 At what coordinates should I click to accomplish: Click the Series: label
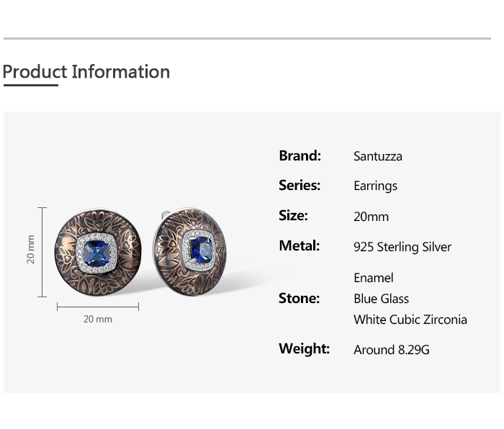[x=300, y=186]
